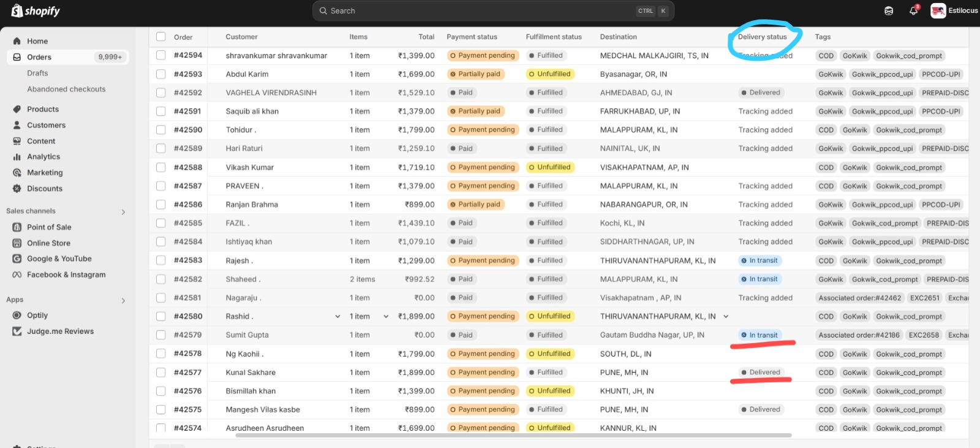This screenshot has height=448, width=980.
Task: Click Associated order:#42462 tag
Action: [x=860, y=298]
